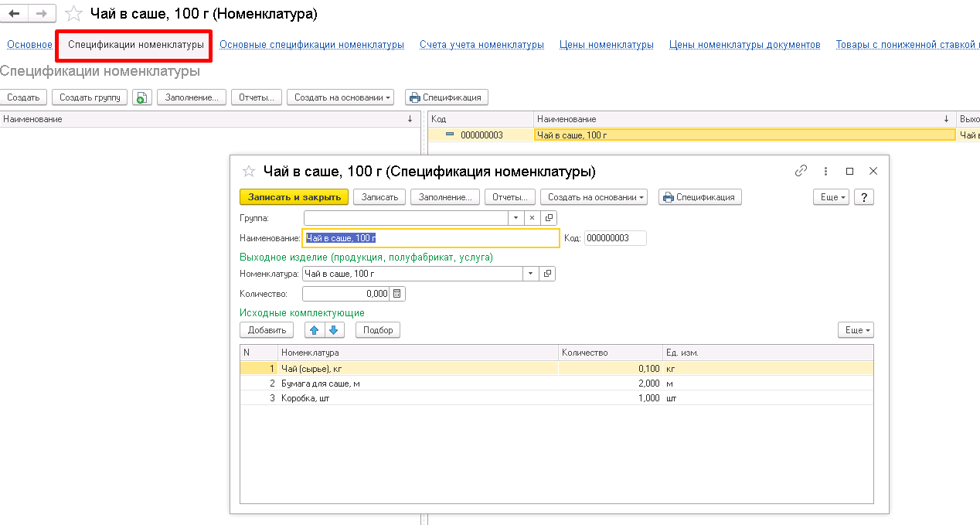The image size is (980, 525).
Task: Expand the dialog's 'Создать на основании' dropdown
Action: (x=594, y=197)
